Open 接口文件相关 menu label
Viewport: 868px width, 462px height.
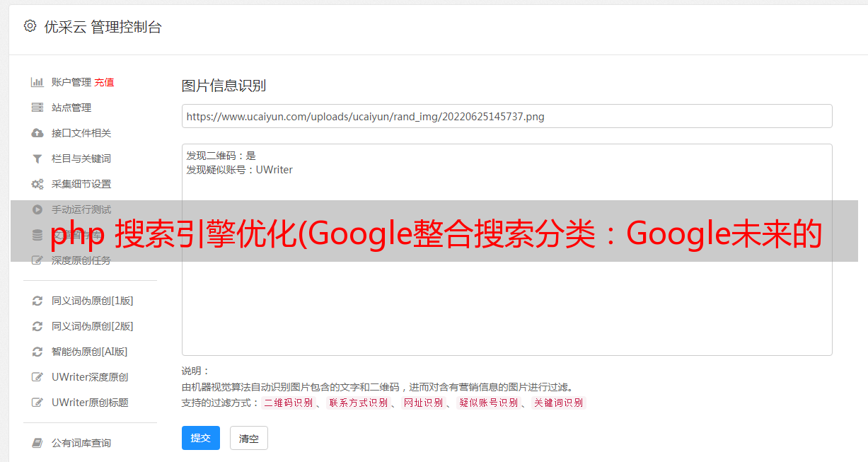pos(81,133)
